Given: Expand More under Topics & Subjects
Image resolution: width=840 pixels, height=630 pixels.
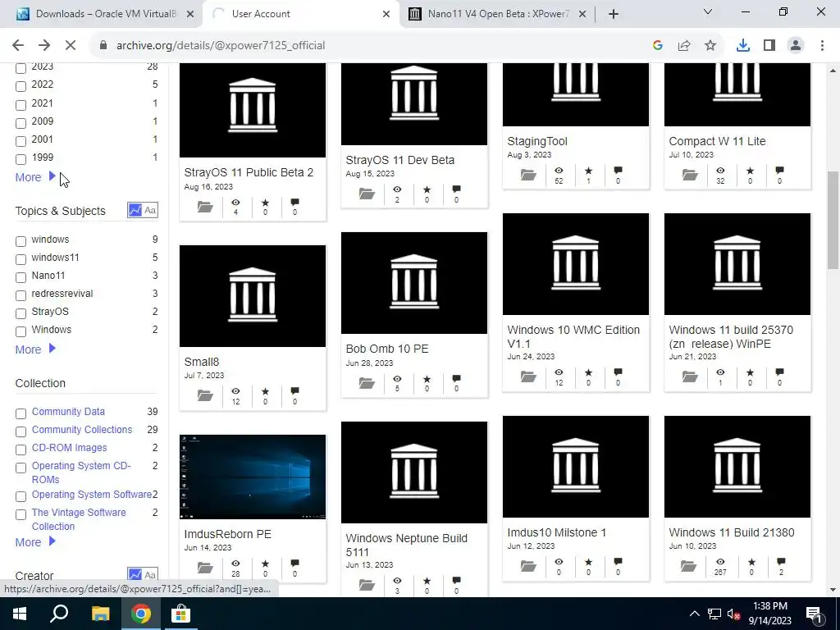Looking at the screenshot, I should pos(35,349).
